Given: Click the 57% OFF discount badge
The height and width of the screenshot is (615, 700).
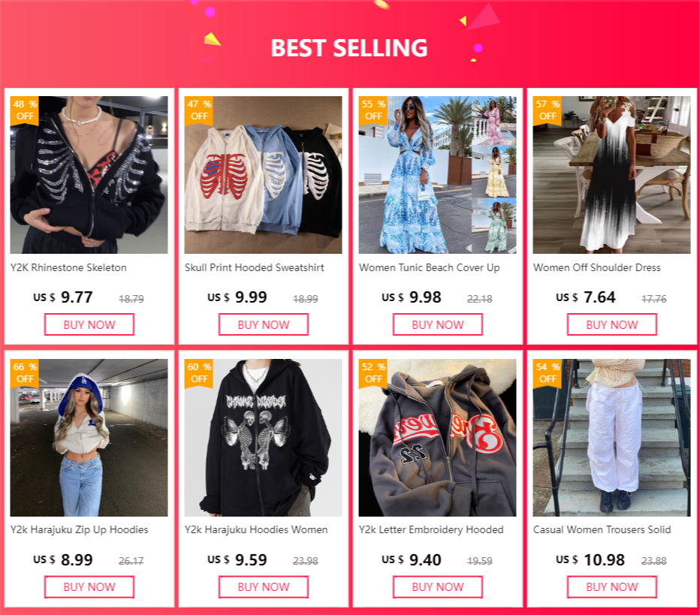Looking at the screenshot, I should (548, 110).
